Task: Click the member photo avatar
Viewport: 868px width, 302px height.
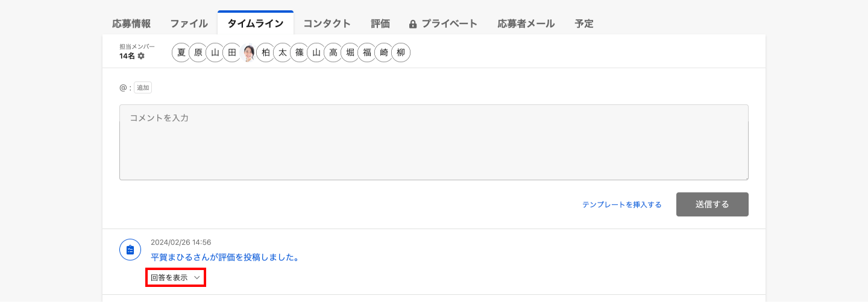Action: point(248,53)
